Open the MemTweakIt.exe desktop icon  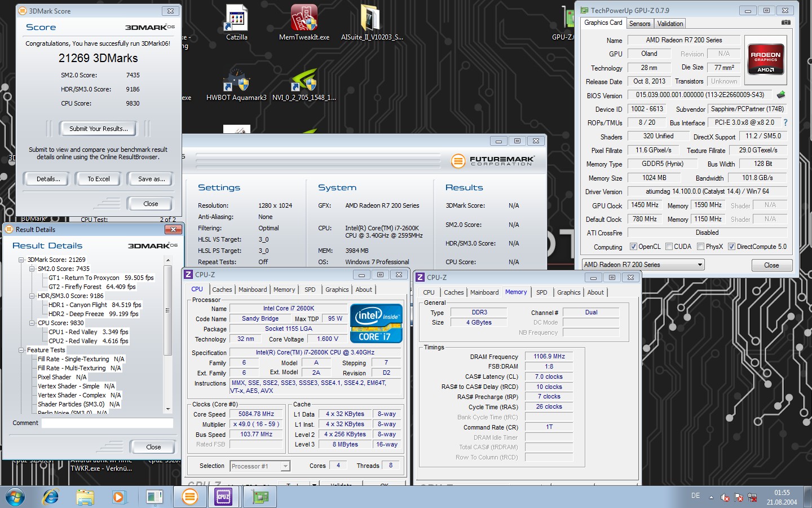(304, 23)
